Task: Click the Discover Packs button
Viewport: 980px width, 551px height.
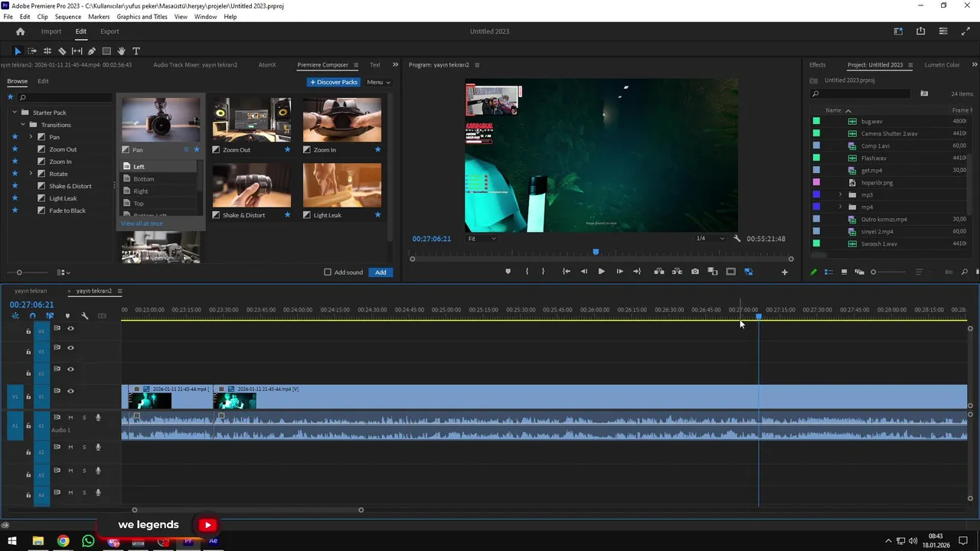Action: [x=334, y=82]
